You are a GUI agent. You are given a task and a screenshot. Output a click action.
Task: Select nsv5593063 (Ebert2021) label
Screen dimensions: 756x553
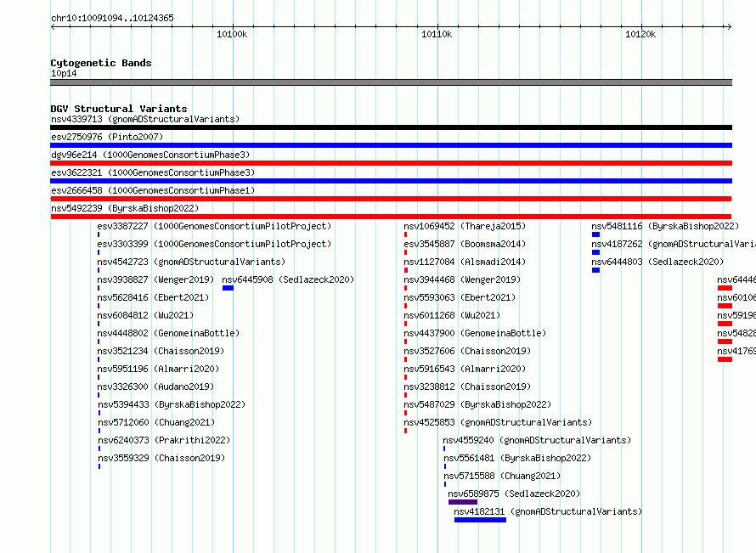click(460, 297)
